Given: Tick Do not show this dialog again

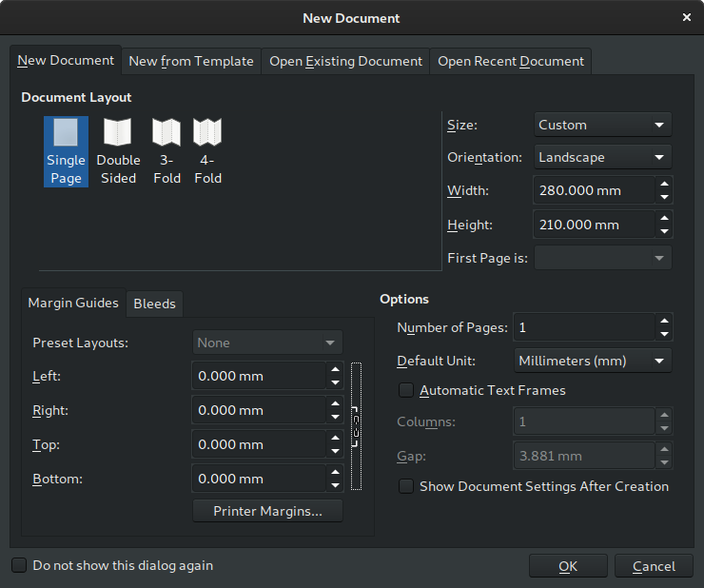Looking at the screenshot, I should [19, 565].
